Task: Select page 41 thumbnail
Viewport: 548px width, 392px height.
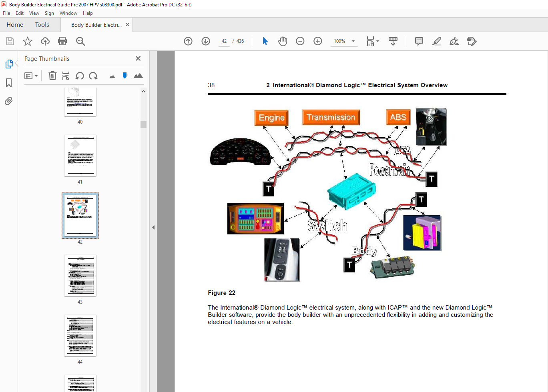Action: point(80,156)
